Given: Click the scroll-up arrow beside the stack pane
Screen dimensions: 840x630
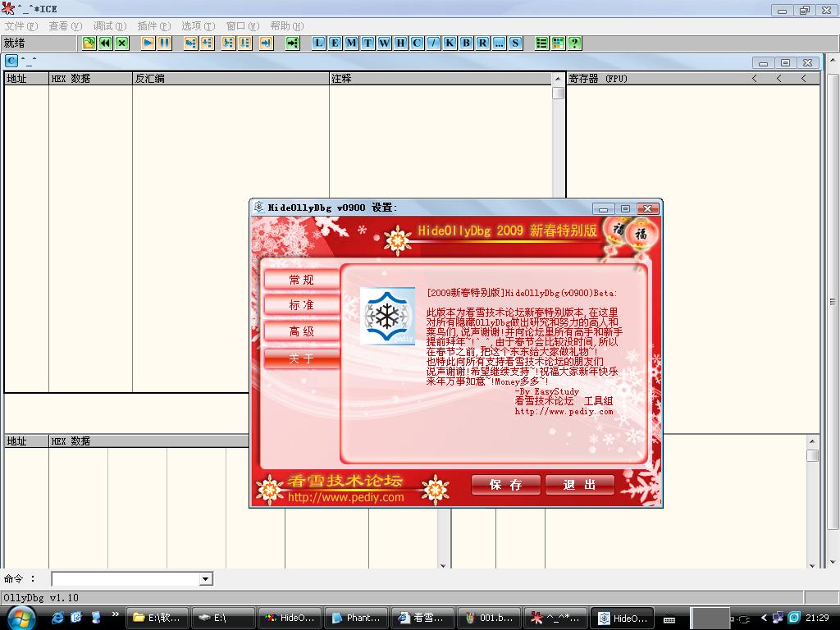Looking at the screenshot, I should click(x=812, y=441).
